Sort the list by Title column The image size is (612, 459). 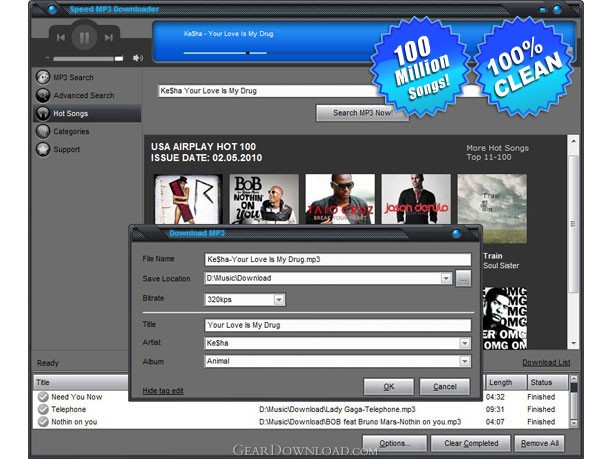[81, 382]
